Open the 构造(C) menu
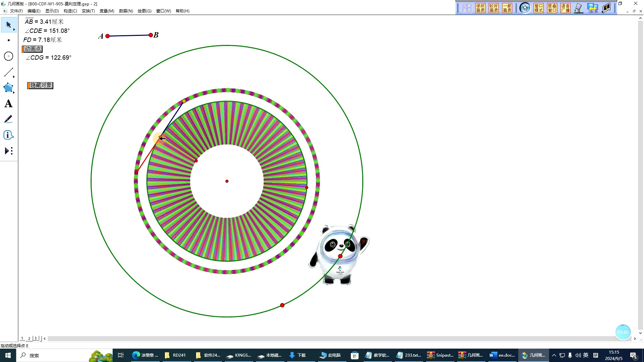The height and width of the screenshot is (362, 644). 70,11
